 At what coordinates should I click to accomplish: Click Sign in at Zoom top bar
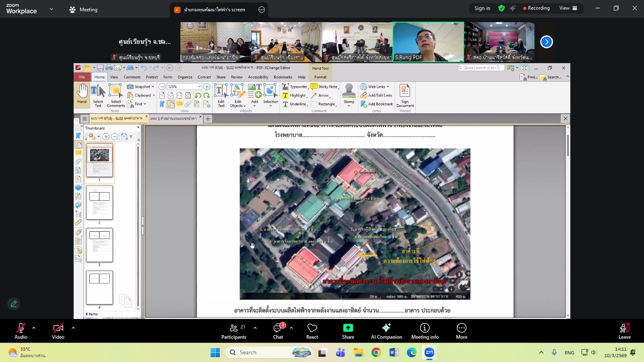(x=482, y=8)
